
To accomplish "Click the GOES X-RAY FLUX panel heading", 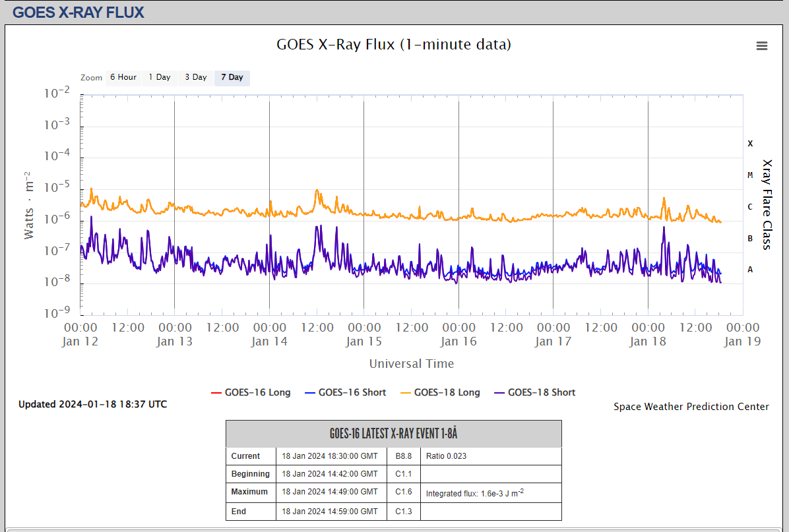I will coord(79,12).
